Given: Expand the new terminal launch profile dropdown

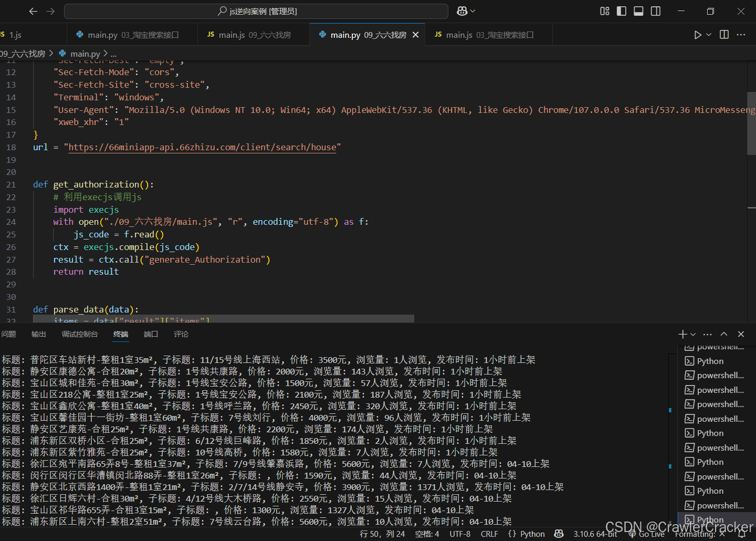Looking at the screenshot, I should click(693, 334).
